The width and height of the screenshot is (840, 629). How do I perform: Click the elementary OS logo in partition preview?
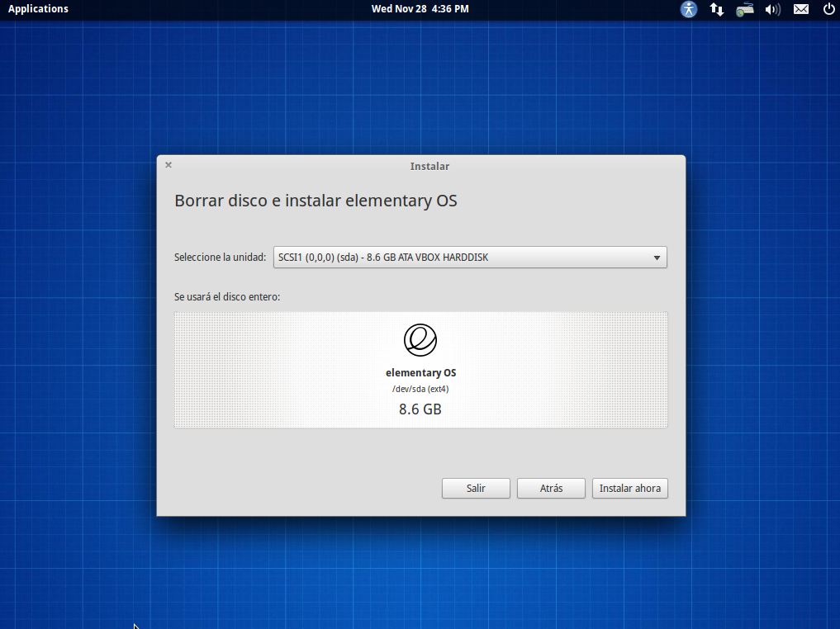point(420,340)
